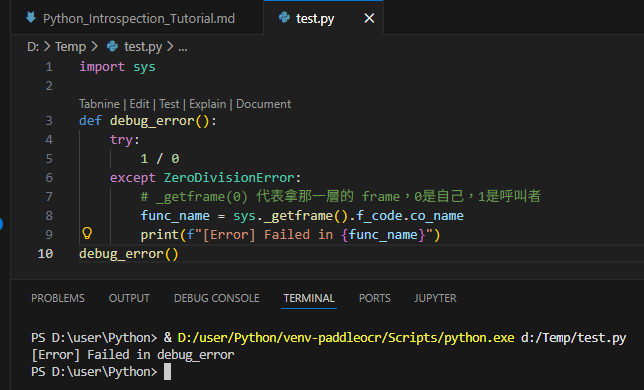Click 'ZeroDivisionError' on line 6
The height and width of the screenshot is (390, 644).
coord(229,178)
